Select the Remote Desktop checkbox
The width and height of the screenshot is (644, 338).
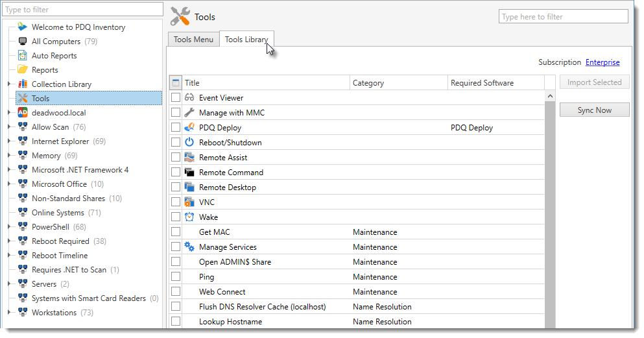[176, 187]
